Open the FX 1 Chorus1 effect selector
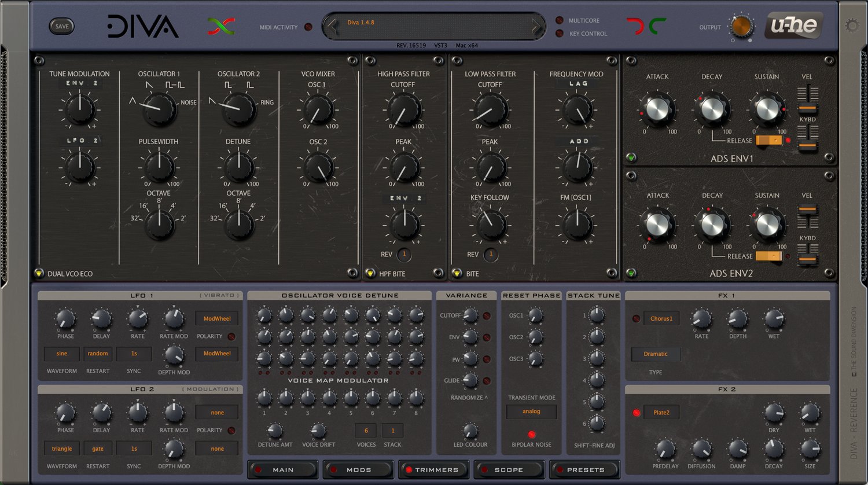 click(x=661, y=318)
